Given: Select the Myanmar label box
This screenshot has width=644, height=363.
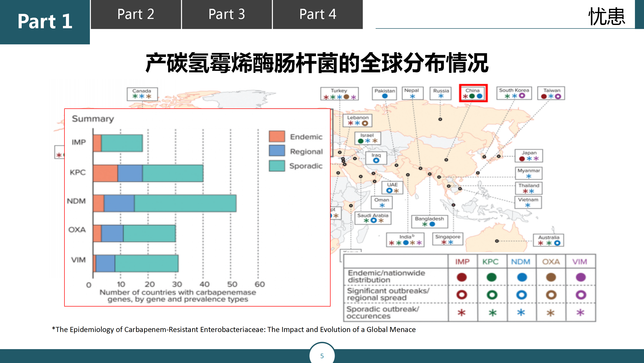Looking at the screenshot, I should (529, 173).
